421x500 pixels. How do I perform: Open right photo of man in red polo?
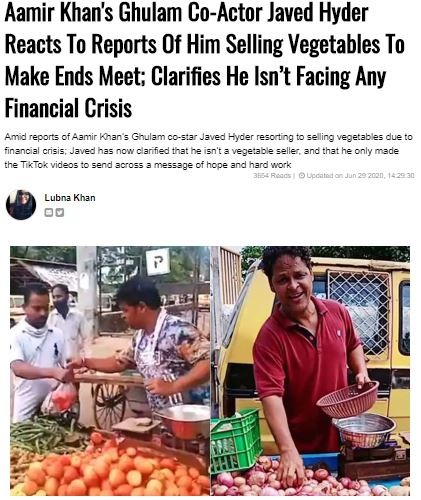tap(310, 371)
